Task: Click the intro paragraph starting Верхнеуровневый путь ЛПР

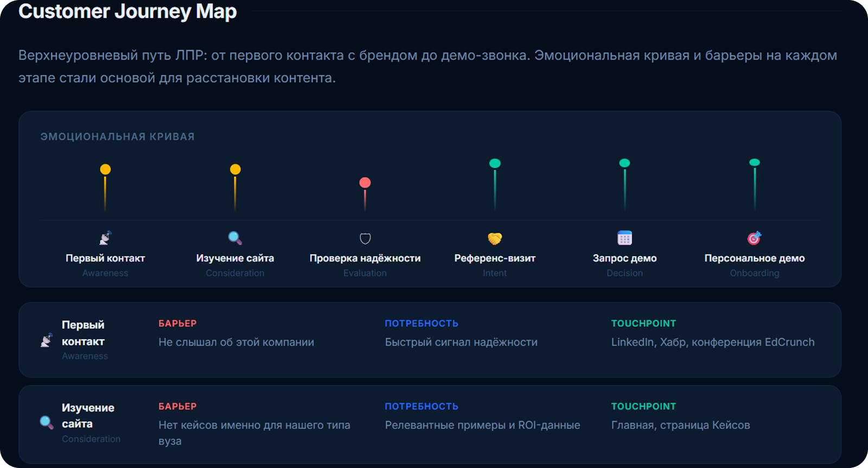Action: tap(427, 66)
